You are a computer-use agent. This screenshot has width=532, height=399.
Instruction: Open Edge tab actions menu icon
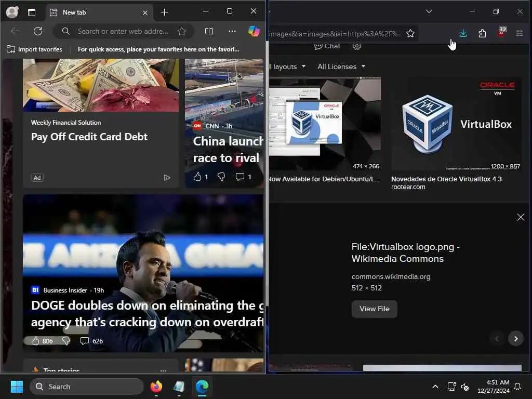tap(32, 12)
